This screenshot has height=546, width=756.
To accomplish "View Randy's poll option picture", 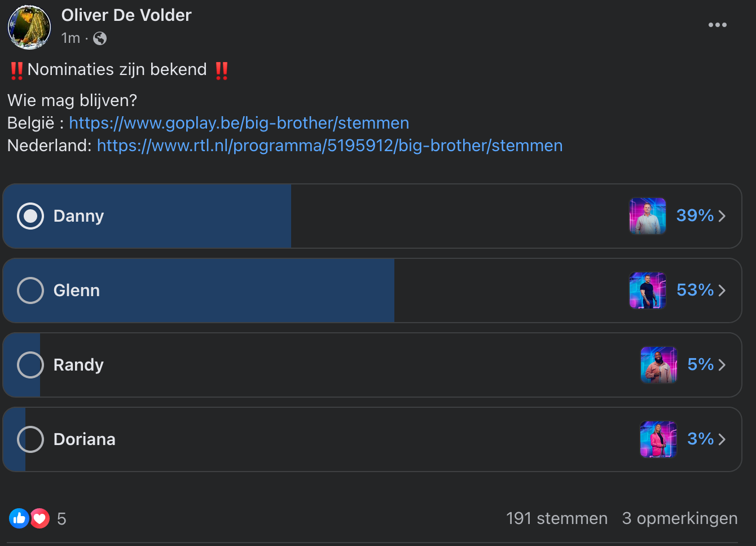I will click(658, 365).
